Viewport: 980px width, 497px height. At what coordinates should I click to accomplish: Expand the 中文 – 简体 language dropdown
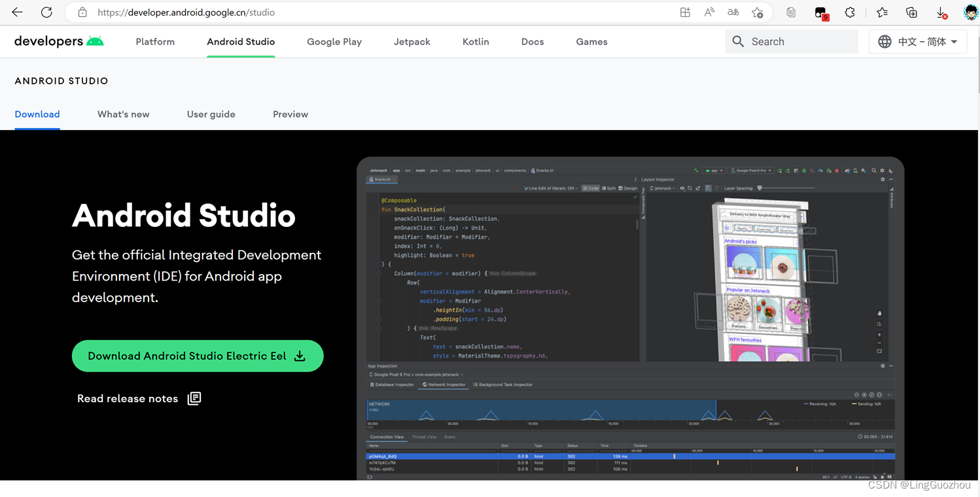(918, 41)
